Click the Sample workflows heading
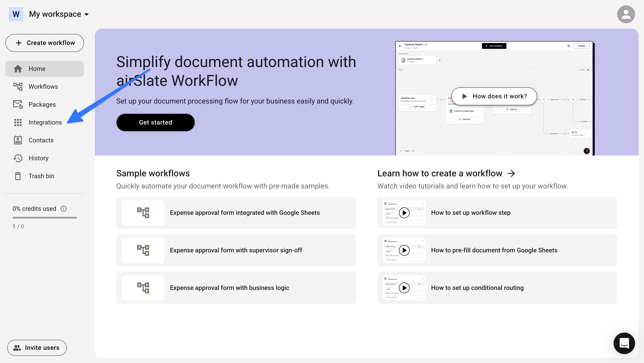The image size is (644, 363). coord(153,173)
